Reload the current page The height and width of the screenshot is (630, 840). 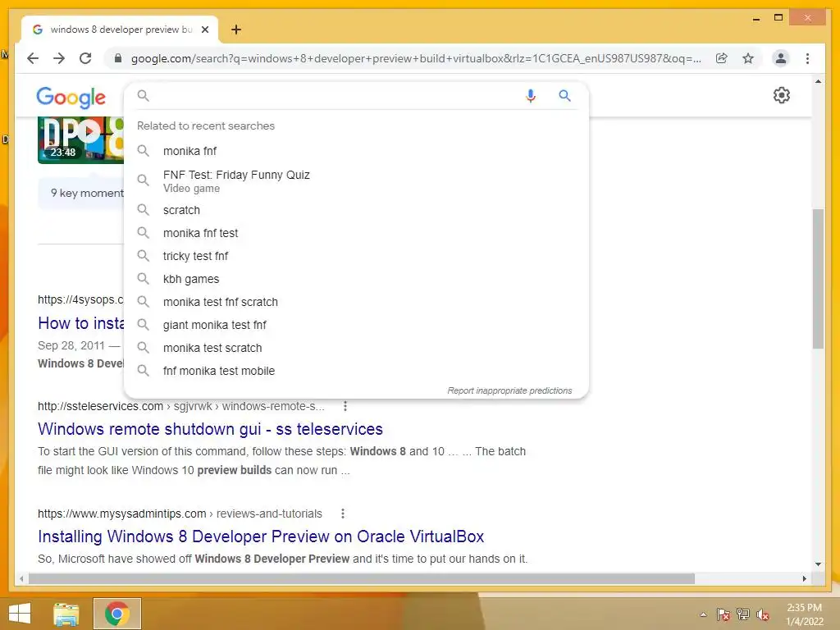pos(85,58)
